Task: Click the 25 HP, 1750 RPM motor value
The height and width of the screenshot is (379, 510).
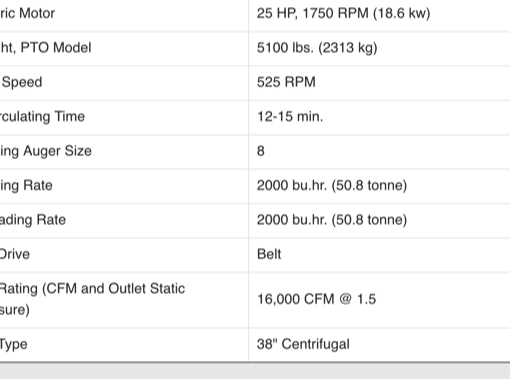Action: pos(343,14)
